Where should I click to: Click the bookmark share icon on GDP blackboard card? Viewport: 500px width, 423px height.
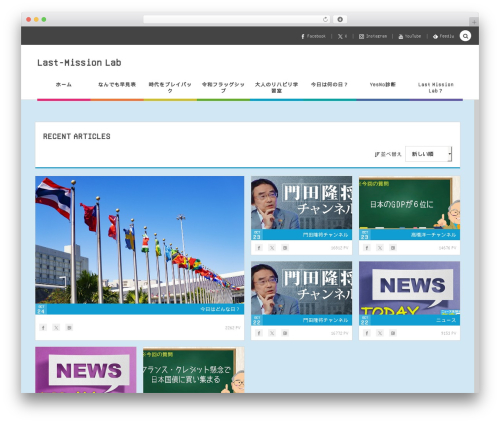point(393,248)
